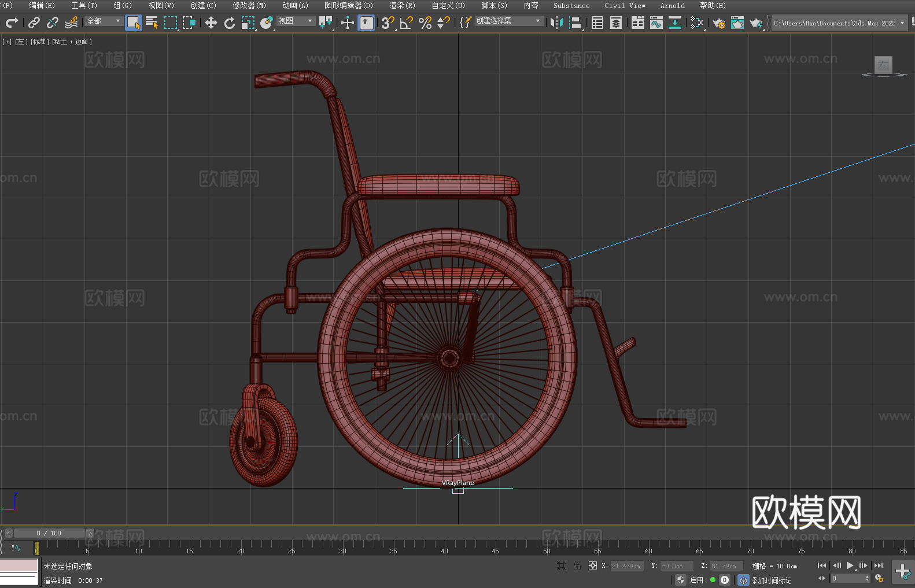The height and width of the screenshot is (588, 915).
Task: Open the 渲染(R) menu
Action: point(402,5)
